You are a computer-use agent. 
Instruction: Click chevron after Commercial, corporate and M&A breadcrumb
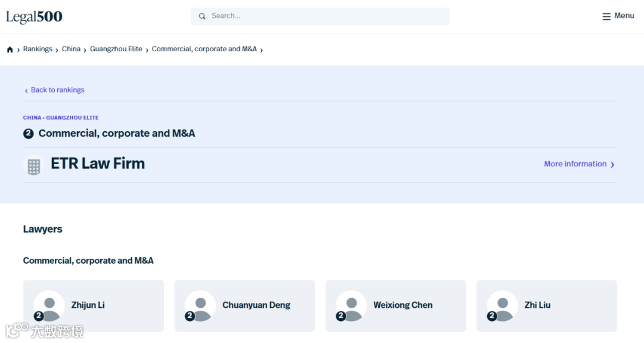[262, 50]
